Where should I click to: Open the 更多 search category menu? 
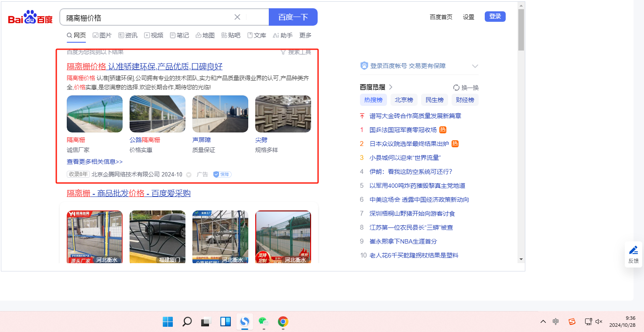(x=305, y=35)
